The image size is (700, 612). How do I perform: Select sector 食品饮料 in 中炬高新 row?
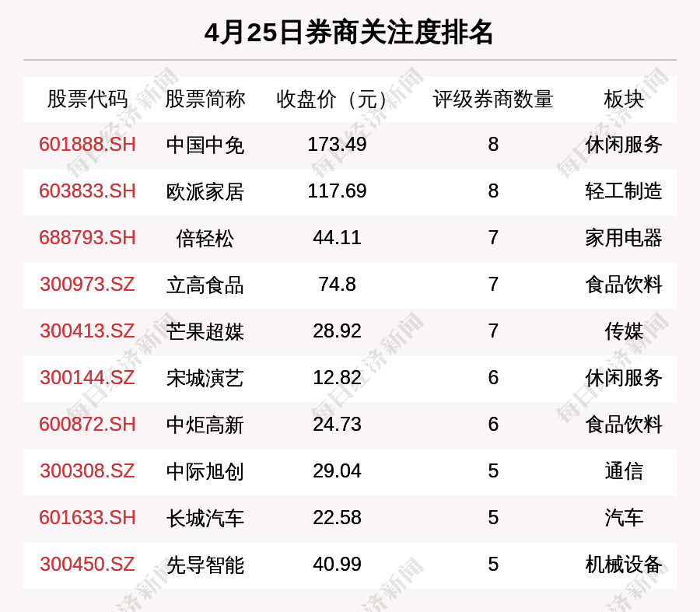624,425
